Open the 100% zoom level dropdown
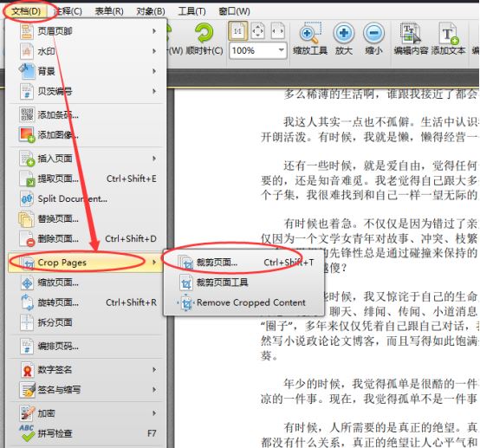 (281, 50)
